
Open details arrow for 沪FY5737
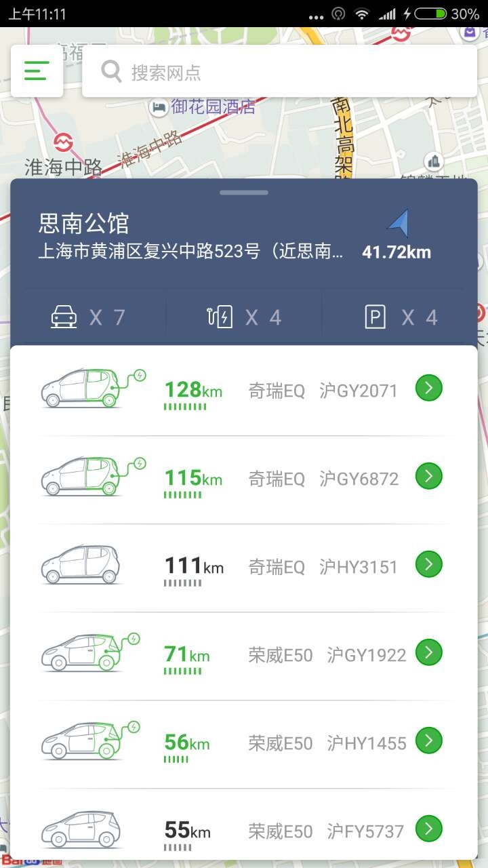click(428, 829)
